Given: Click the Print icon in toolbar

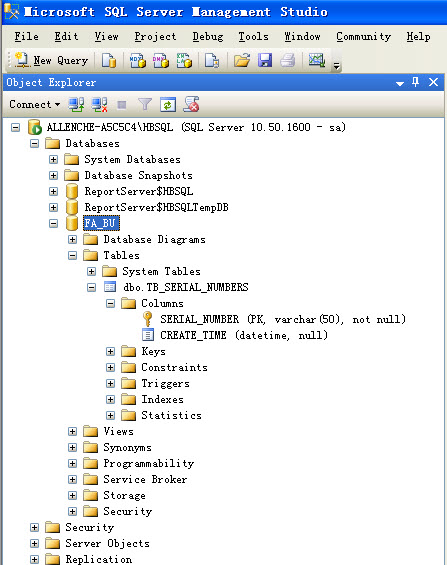Looking at the screenshot, I should click(287, 60).
